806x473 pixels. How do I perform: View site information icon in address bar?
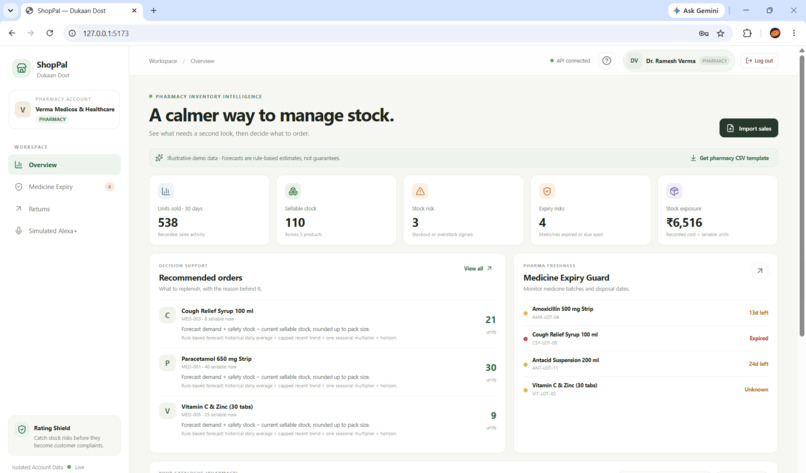click(72, 33)
